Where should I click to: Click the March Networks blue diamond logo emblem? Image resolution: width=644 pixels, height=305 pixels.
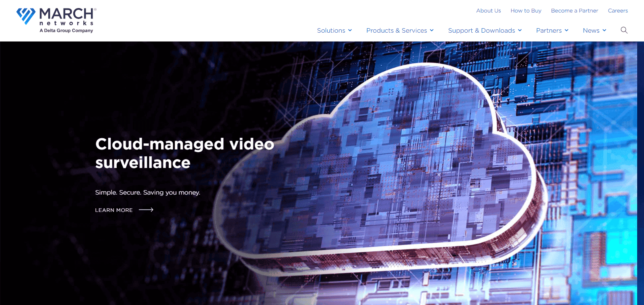point(26,16)
